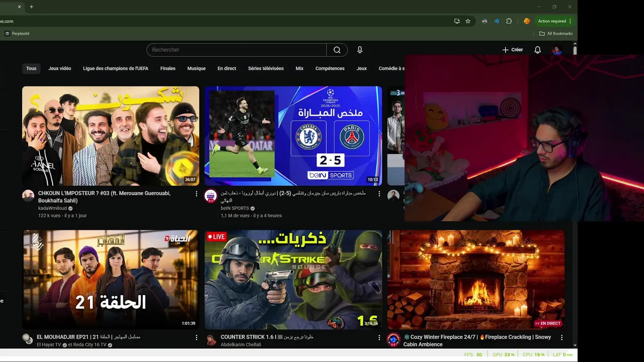Select the Jeux vidéo filter chip
Image resolution: width=644 pixels, height=362 pixels.
pos(60,68)
